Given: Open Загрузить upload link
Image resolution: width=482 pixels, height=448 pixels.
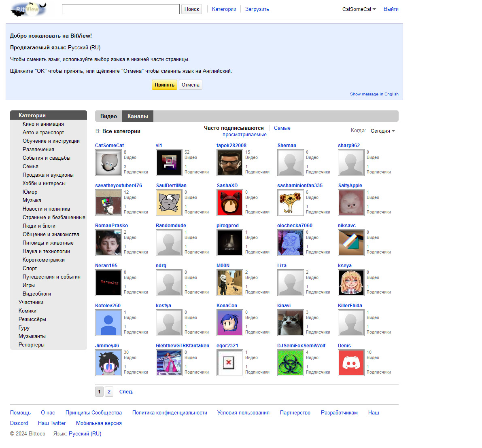Looking at the screenshot, I should click(257, 9).
